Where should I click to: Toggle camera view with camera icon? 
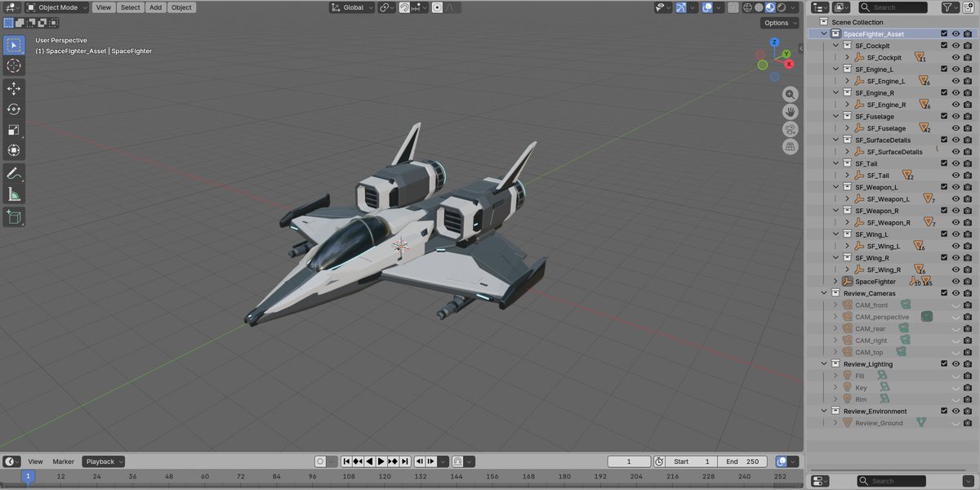coord(791,129)
